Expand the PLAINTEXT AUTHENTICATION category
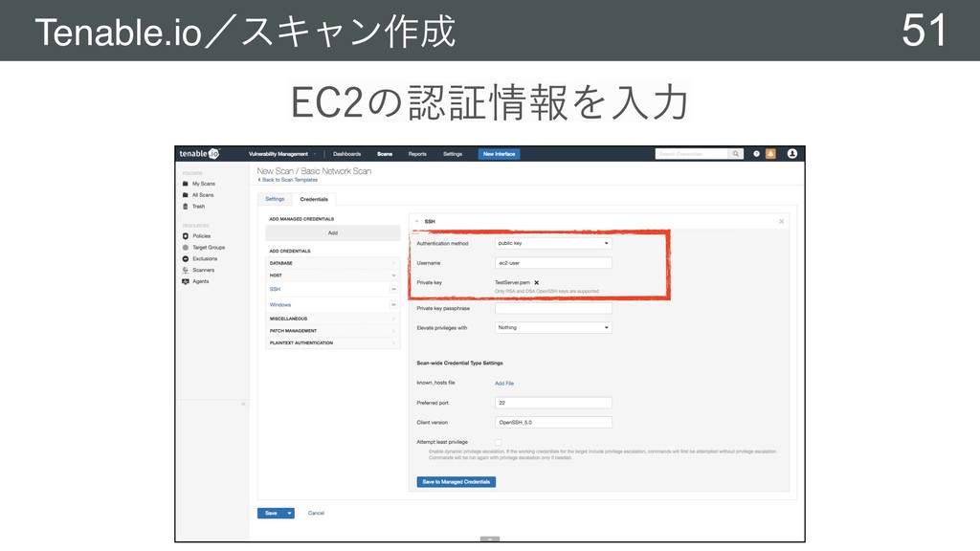The height and width of the screenshot is (551, 980). [332, 343]
